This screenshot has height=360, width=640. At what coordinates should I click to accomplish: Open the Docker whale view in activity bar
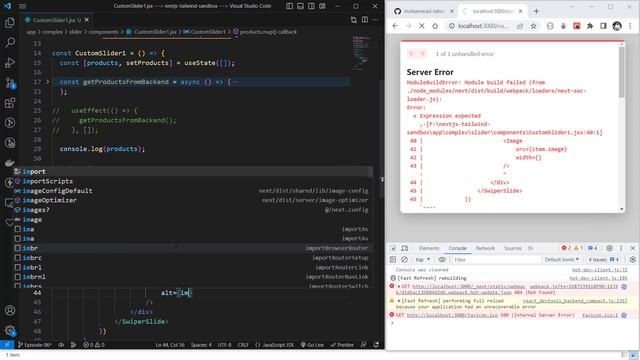[x=10, y=163]
